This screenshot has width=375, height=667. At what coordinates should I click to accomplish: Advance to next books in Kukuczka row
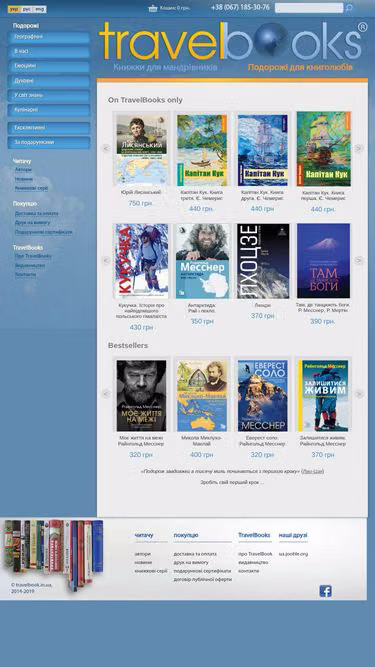359,260
